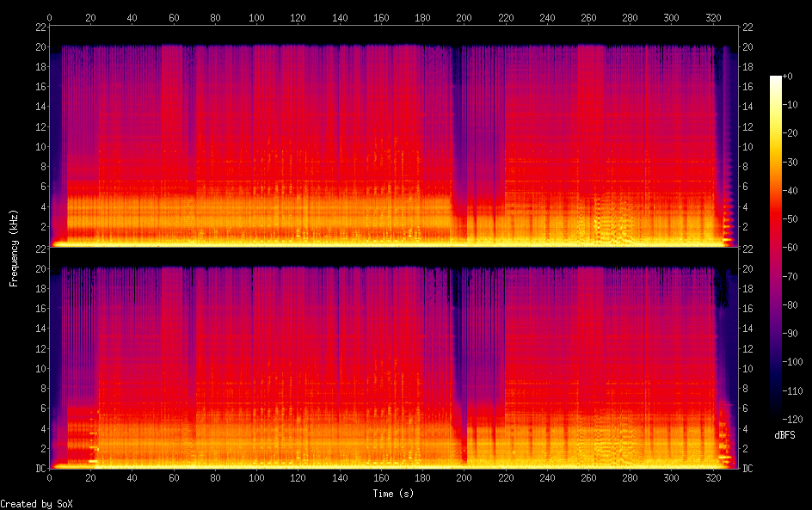812x510 pixels.
Task: Click the '-40' label on the color scale
Action: [790, 191]
